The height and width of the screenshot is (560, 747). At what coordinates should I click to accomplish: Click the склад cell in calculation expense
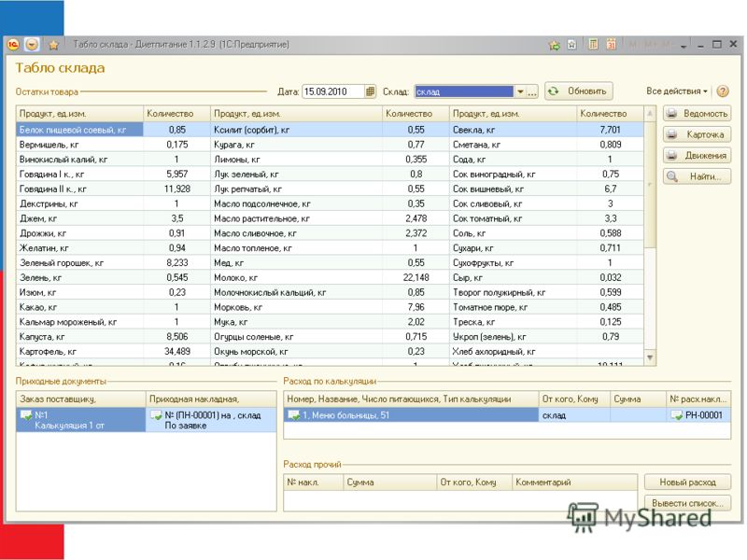click(574, 415)
